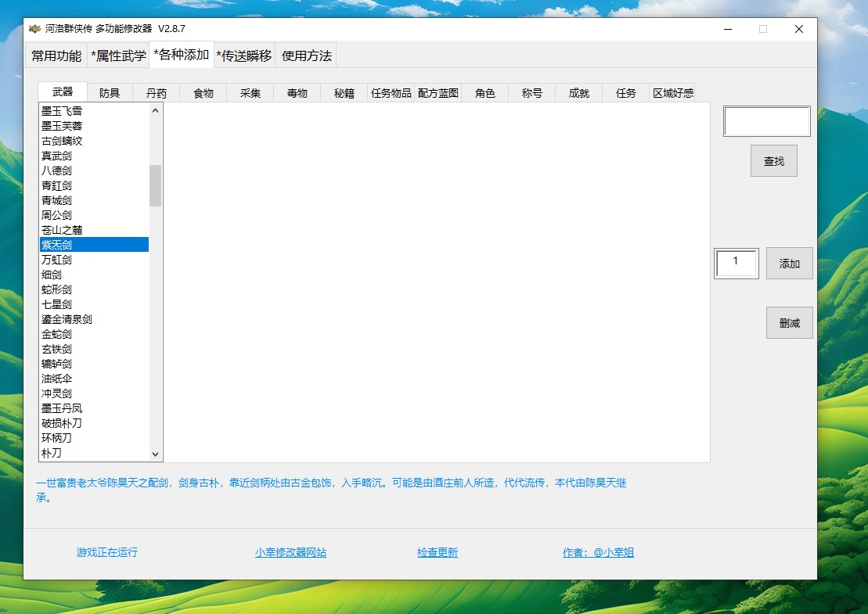
Task: Click the 添加 button
Action: tap(790, 264)
